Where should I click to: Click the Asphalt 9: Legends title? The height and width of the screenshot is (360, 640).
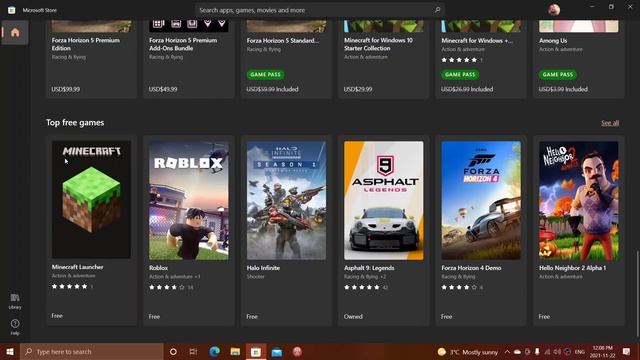369,268
